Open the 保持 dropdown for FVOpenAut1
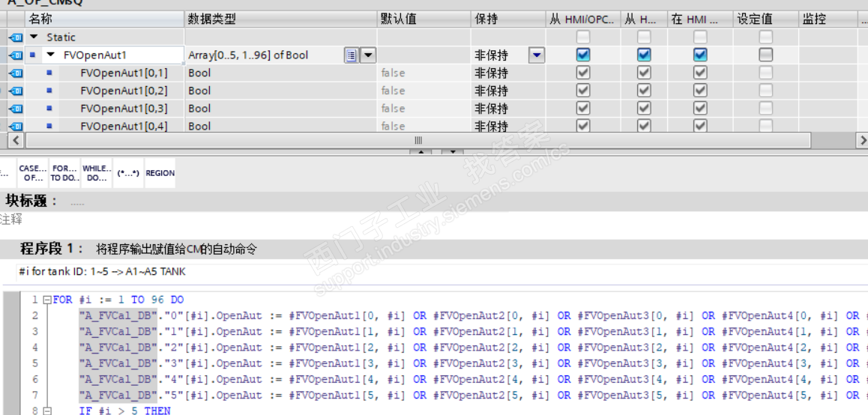Image resolution: width=868 pixels, height=415 pixels. [537, 55]
